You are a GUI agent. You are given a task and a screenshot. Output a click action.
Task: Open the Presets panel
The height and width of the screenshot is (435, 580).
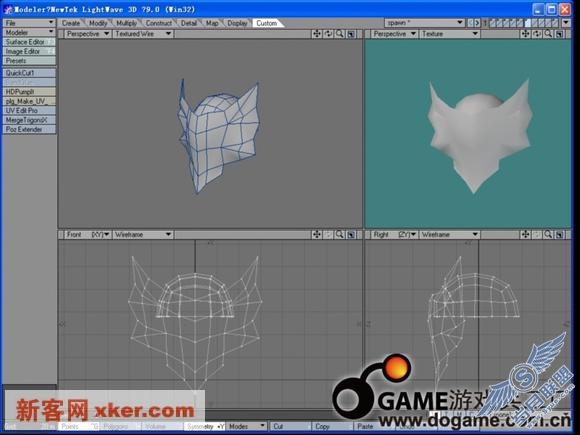click(29, 61)
